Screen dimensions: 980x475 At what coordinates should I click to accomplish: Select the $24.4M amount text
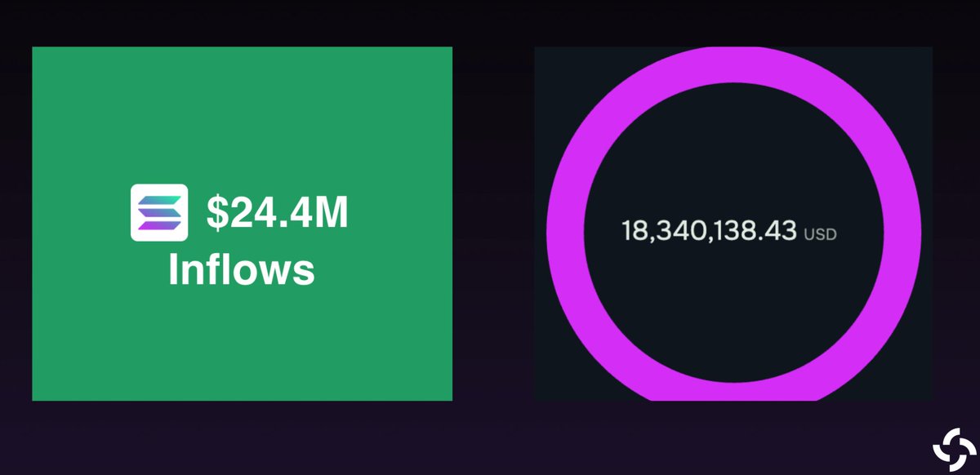pos(277,213)
